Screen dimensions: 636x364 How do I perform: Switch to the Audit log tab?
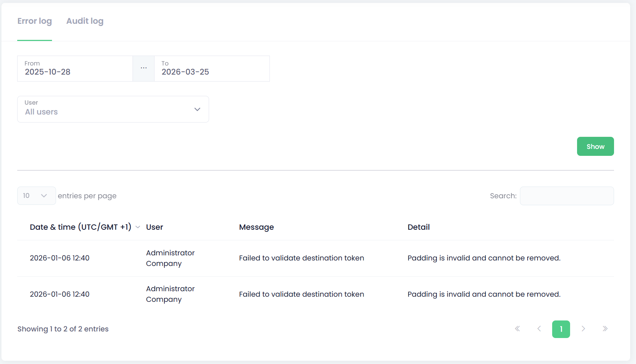click(x=85, y=21)
